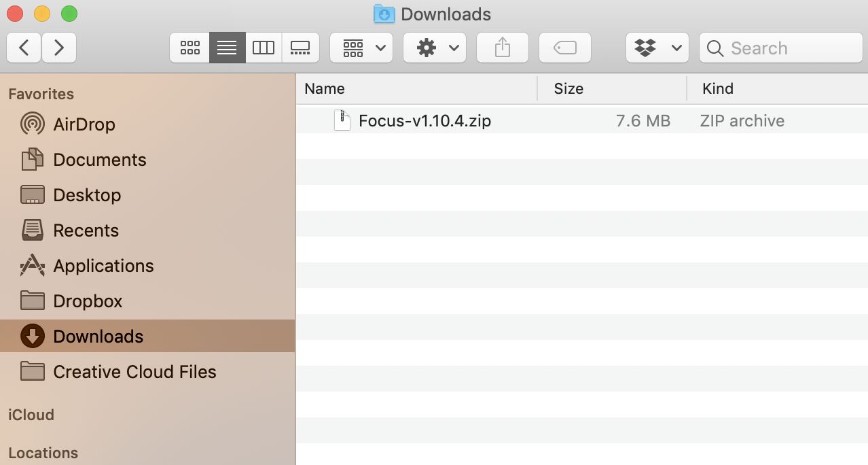Sort by the Name column header
868x465 pixels.
click(x=416, y=88)
